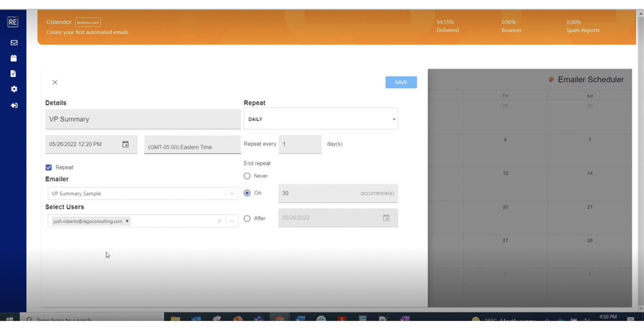Screen dimensions: 644x330
Task: Select the On occurrences radio option
Action: pos(247,193)
